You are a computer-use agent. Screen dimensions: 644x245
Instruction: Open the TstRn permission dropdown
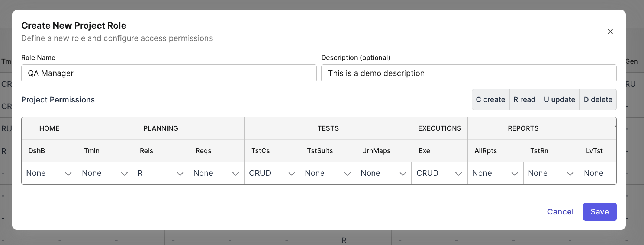(551, 173)
